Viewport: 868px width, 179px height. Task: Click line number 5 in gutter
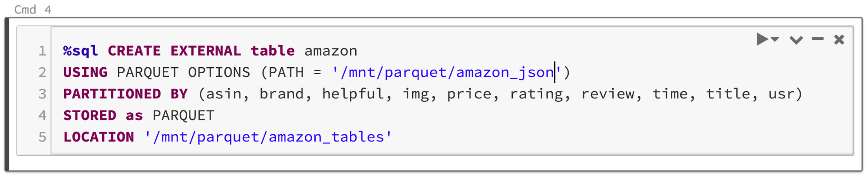(x=42, y=137)
